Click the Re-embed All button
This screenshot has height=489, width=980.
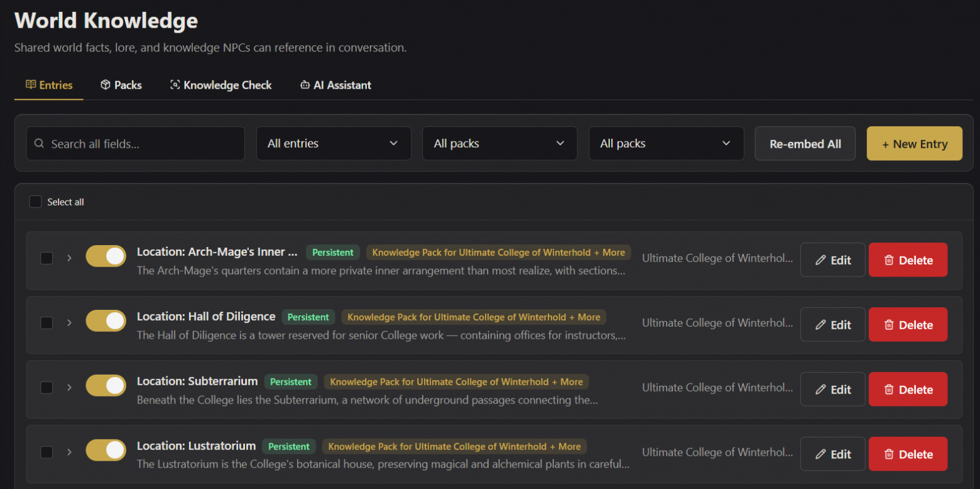pos(805,143)
